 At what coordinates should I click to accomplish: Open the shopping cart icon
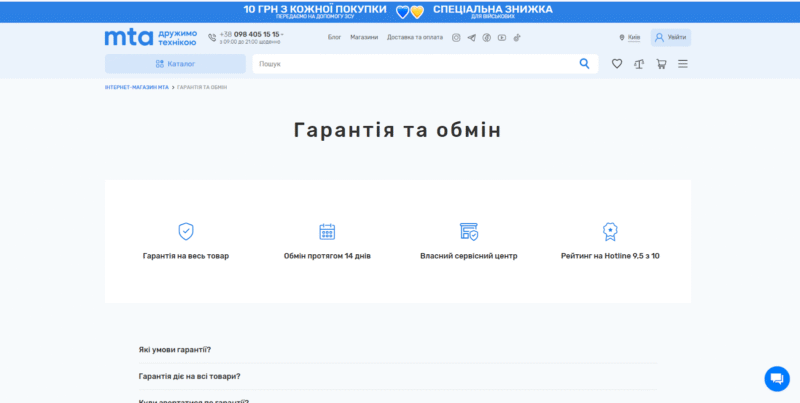tap(661, 64)
